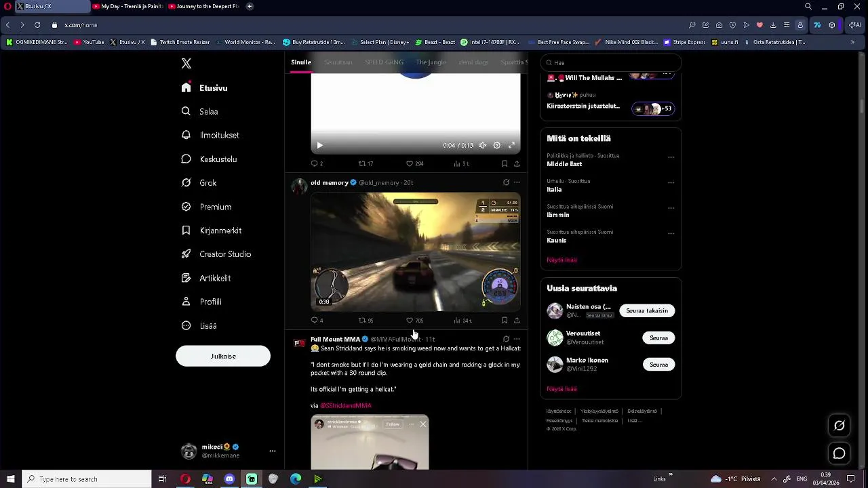Ask Grok about old memory post
868x488 pixels.
click(506, 182)
